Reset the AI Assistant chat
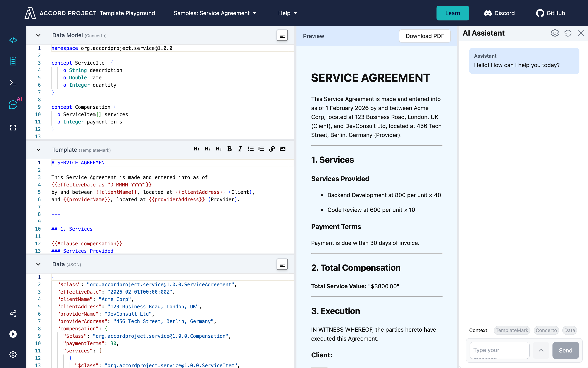Viewport: 588px width, 368px height. click(568, 33)
